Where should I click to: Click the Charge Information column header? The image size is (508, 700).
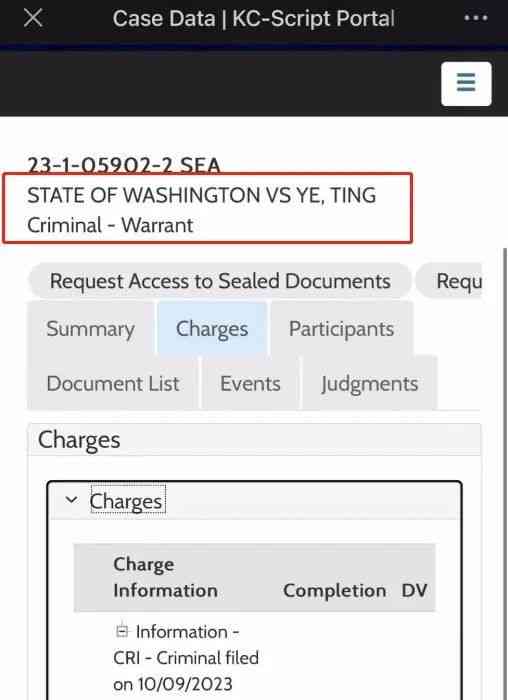click(166, 577)
